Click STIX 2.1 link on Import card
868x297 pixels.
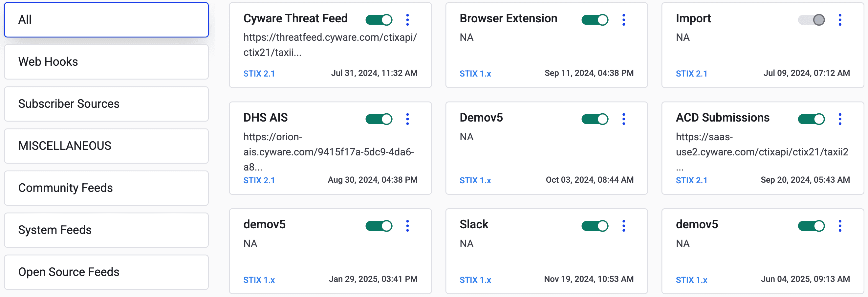(x=691, y=74)
